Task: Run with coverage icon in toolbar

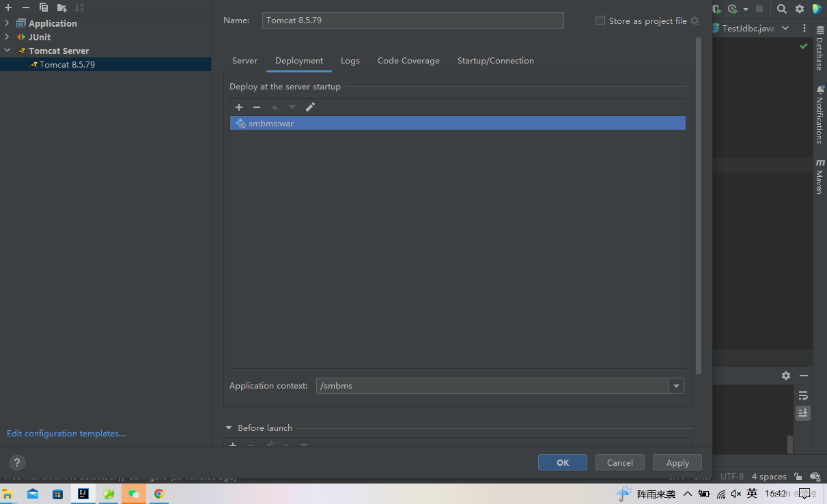Action: tap(717, 9)
